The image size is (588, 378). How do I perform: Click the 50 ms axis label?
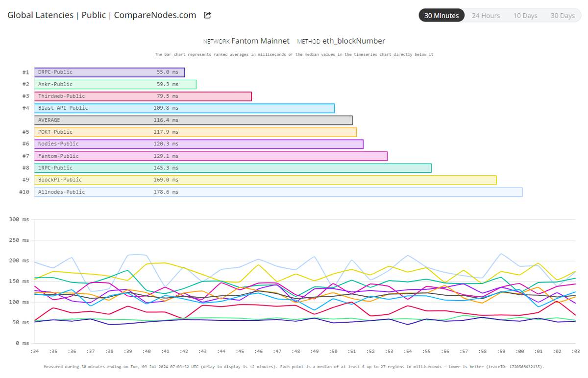[22, 322]
